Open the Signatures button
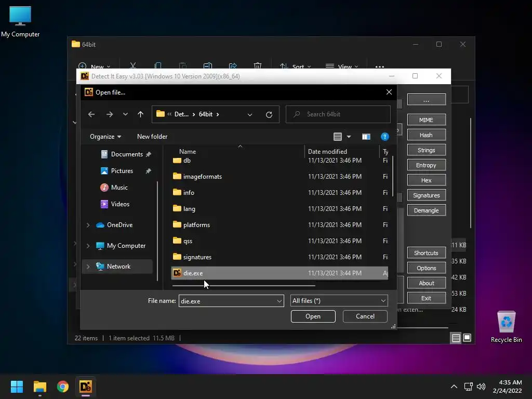532x399 pixels. [x=426, y=195]
